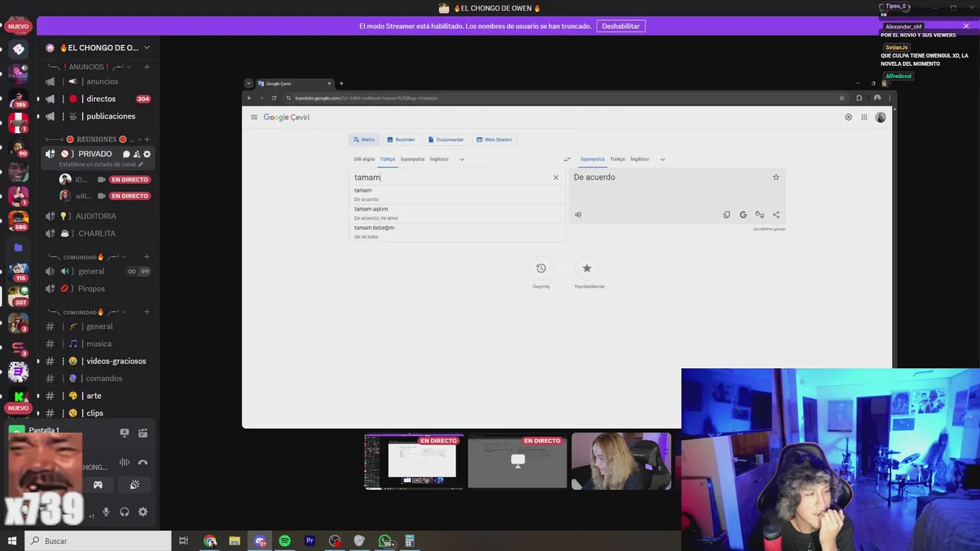
Task: Reload the translate.google.com page
Action: (274, 98)
